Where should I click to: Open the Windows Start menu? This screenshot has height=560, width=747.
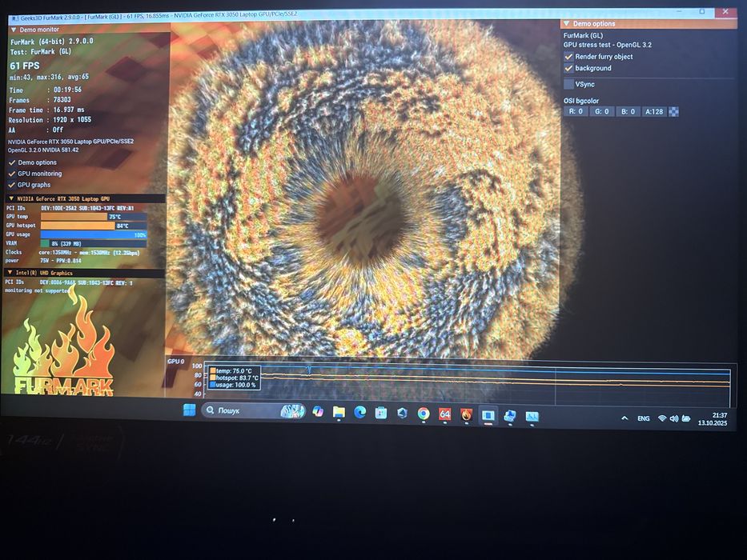pos(189,410)
